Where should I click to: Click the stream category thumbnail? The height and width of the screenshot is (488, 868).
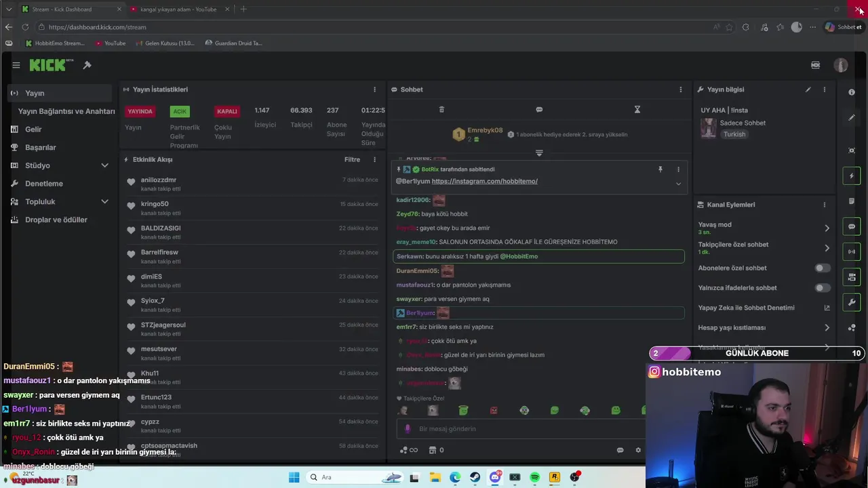tap(709, 128)
